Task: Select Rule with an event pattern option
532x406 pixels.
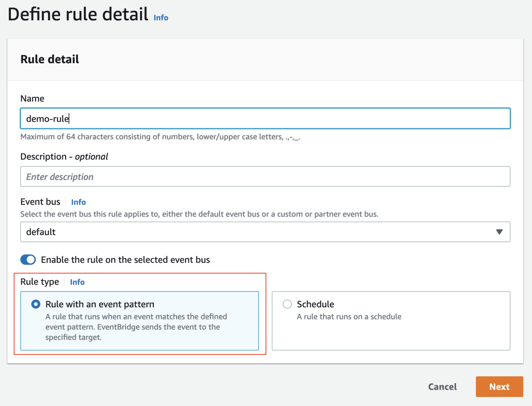Action: coord(36,304)
